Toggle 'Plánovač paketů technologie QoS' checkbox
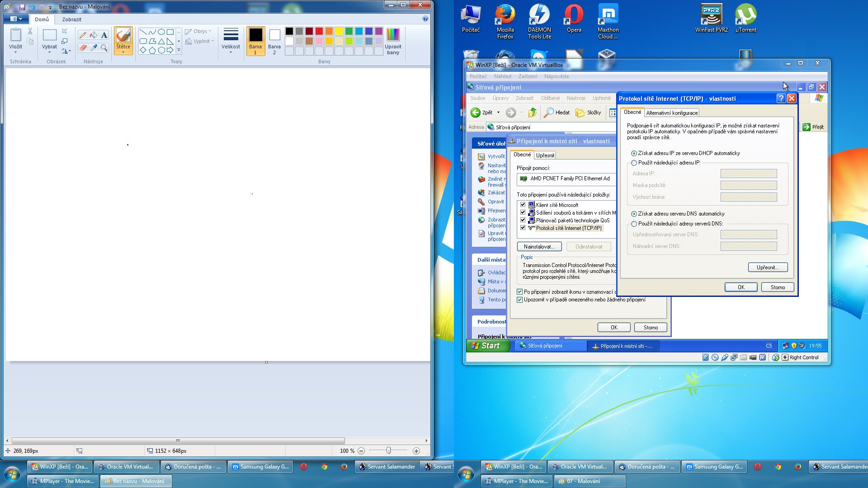The width and height of the screenshot is (868, 488). tap(523, 220)
